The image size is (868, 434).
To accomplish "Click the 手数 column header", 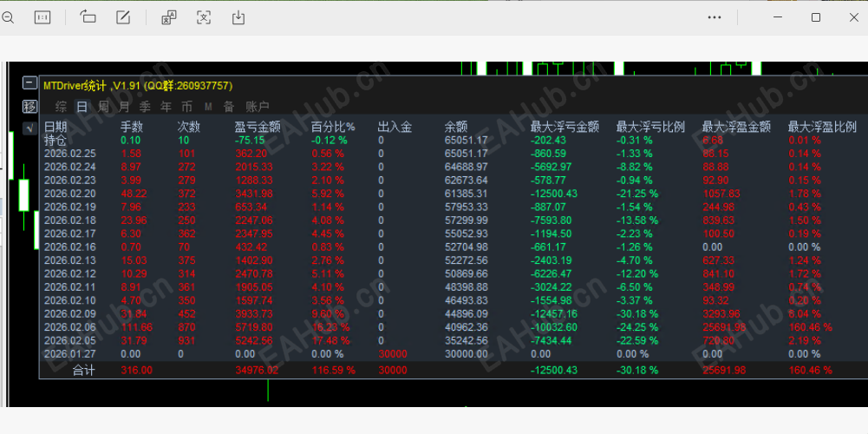I will tap(132, 127).
